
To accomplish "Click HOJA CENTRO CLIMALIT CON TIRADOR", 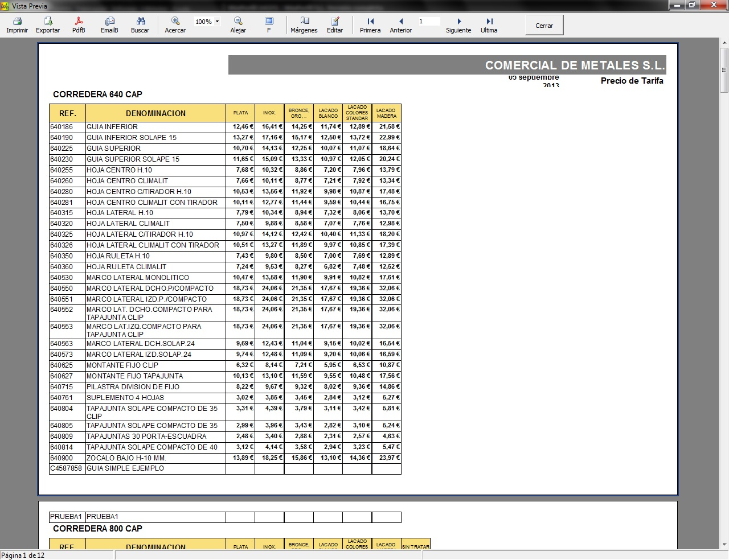I will coord(152,203).
